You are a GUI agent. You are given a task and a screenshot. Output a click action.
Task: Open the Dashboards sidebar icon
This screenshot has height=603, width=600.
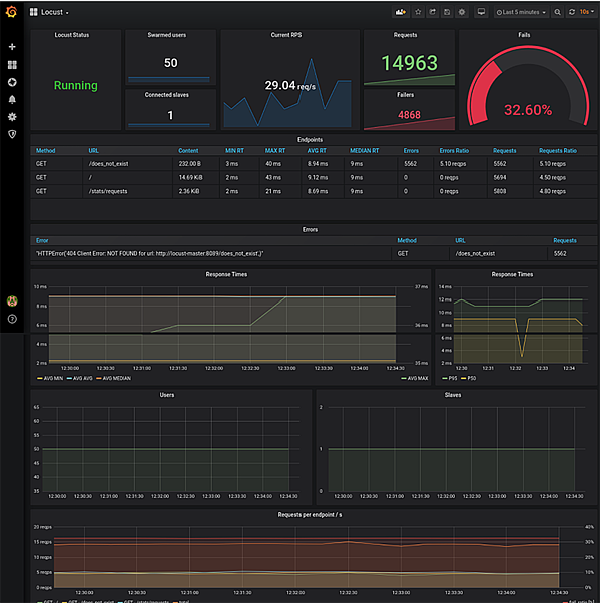coord(12,65)
